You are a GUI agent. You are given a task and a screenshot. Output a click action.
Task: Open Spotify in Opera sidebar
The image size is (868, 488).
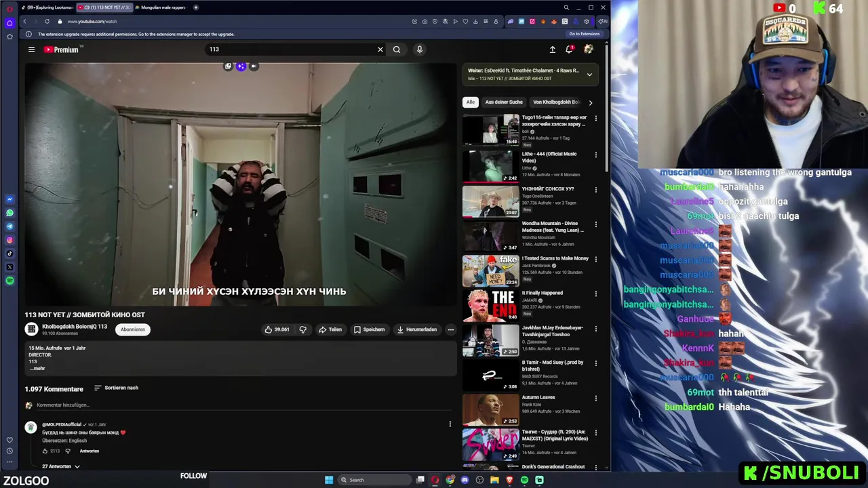point(9,281)
